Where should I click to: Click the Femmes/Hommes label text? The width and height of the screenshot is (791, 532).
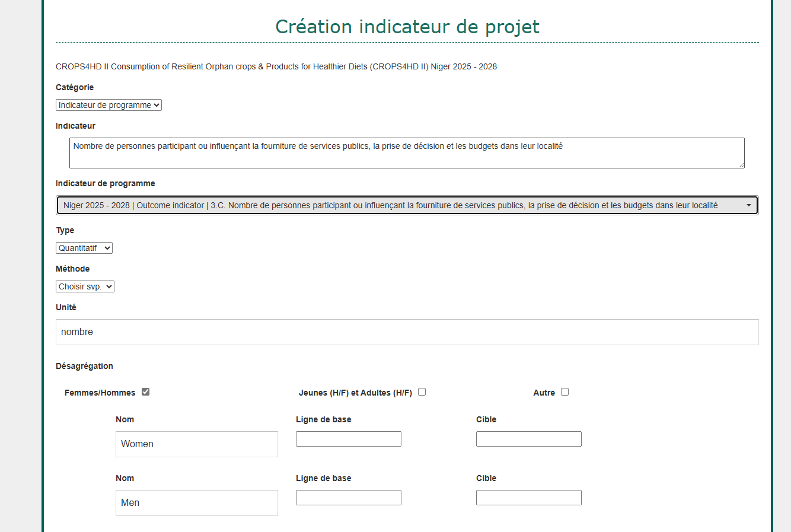[x=100, y=393]
